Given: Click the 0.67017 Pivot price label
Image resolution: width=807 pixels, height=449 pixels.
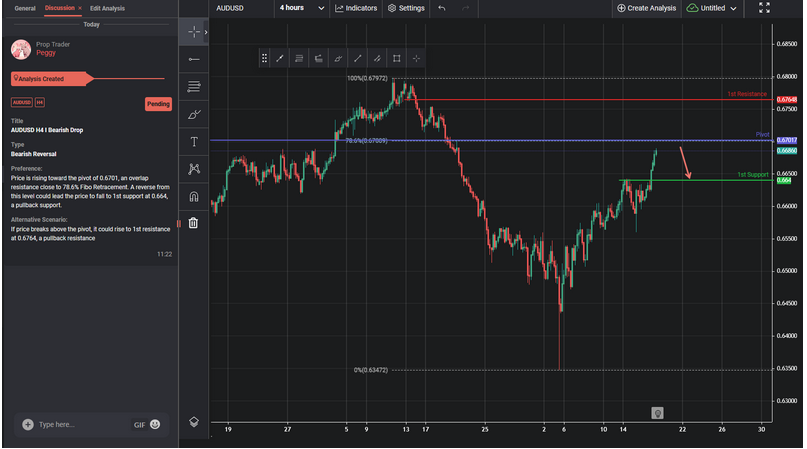Looking at the screenshot, I should point(786,140).
